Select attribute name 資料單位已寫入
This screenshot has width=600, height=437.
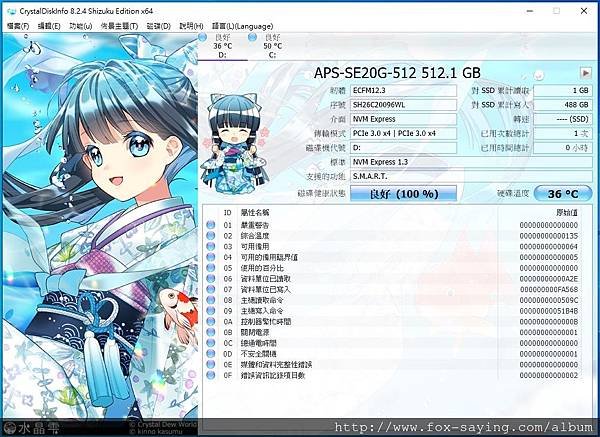(x=266, y=289)
